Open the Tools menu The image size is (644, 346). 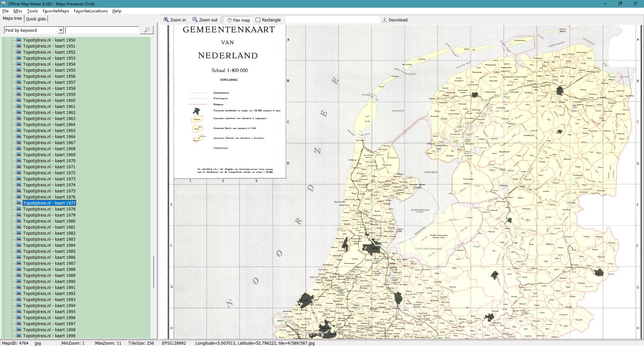[x=32, y=11]
